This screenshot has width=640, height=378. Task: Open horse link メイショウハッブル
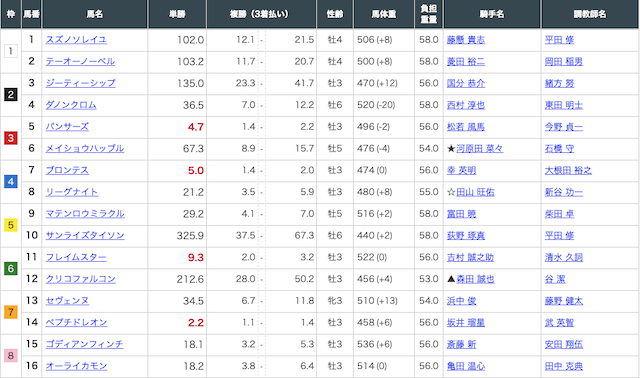[84, 148]
